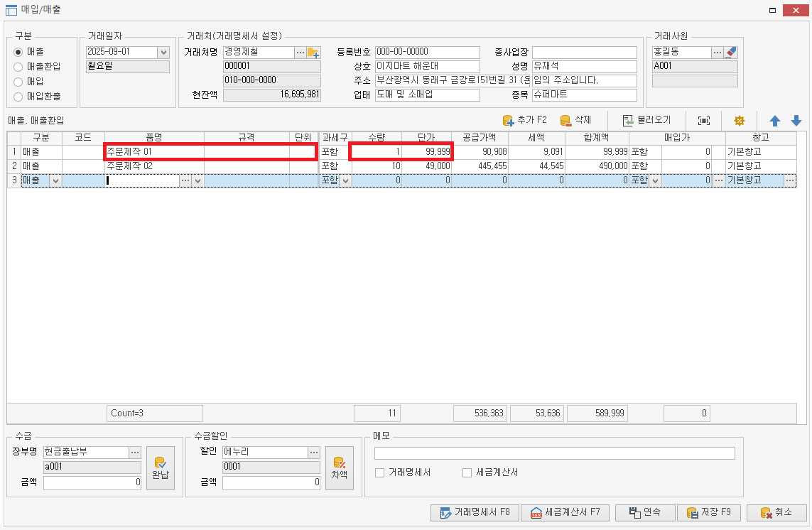
Task: Open the 과세구분 dropdown in row 3
Action: click(x=345, y=180)
